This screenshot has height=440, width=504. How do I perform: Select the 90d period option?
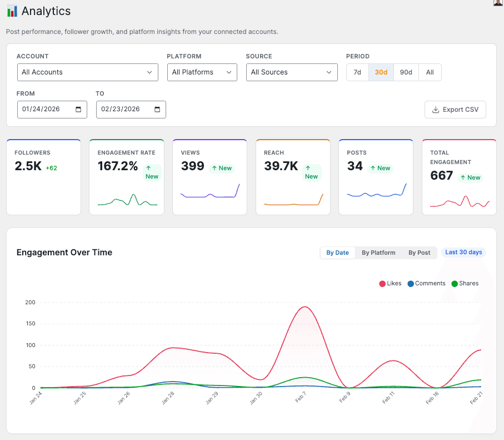click(x=406, y=72)
